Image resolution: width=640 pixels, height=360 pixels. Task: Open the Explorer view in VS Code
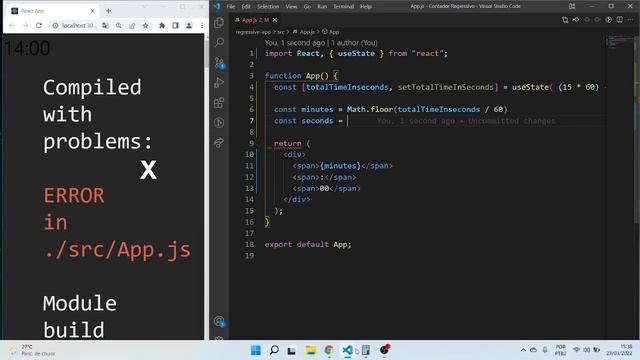(219, 23)
